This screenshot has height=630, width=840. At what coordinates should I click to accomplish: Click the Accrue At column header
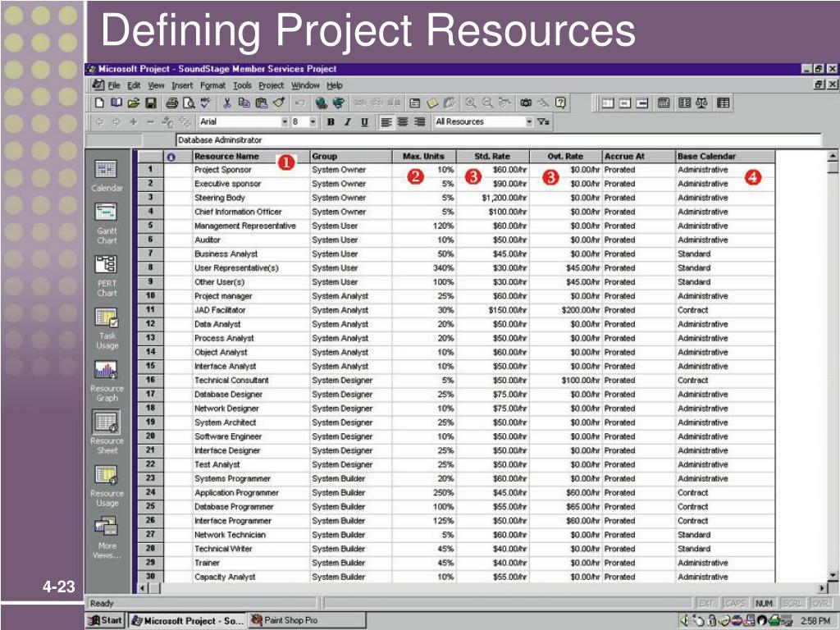coord(638,157)
